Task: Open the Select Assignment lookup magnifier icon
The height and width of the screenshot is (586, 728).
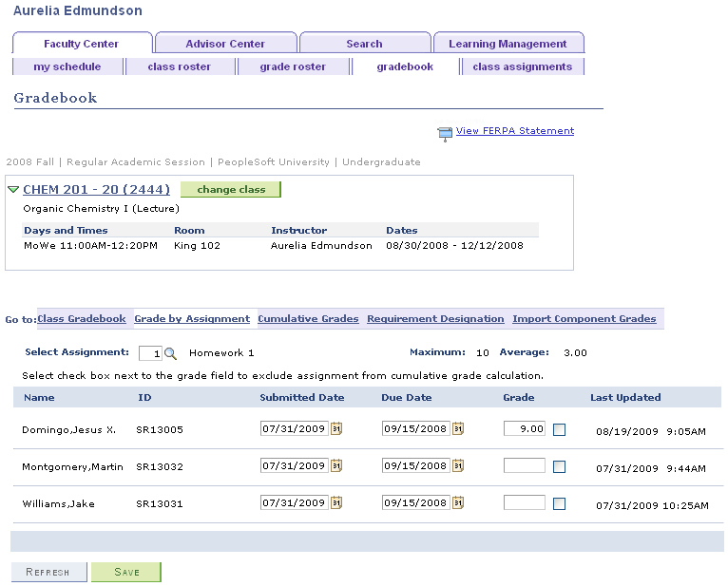Action: (170, 353)
